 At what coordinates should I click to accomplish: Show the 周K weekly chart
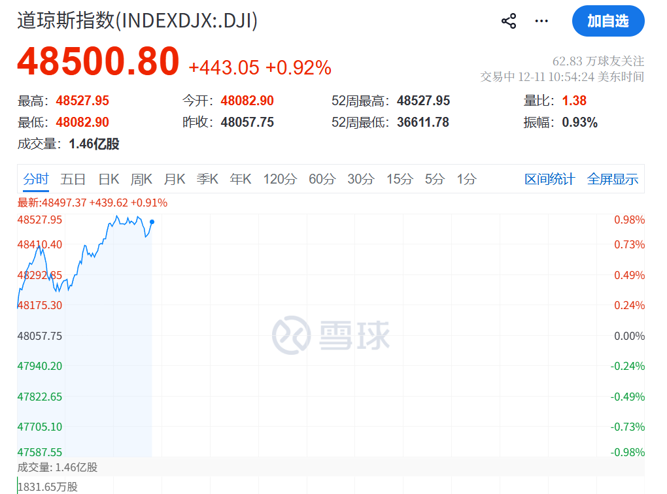coord(141,179)
